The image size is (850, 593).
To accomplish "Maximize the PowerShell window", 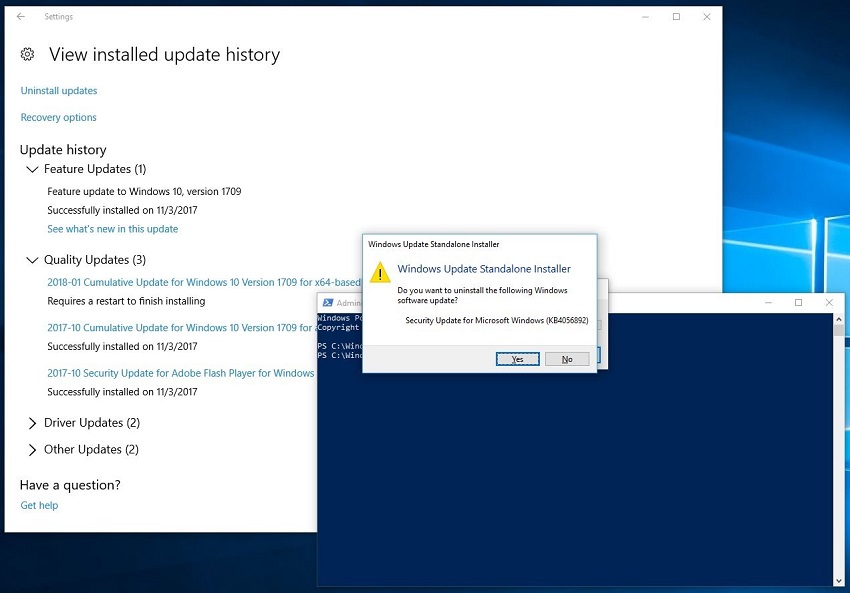I will point(798,303).
